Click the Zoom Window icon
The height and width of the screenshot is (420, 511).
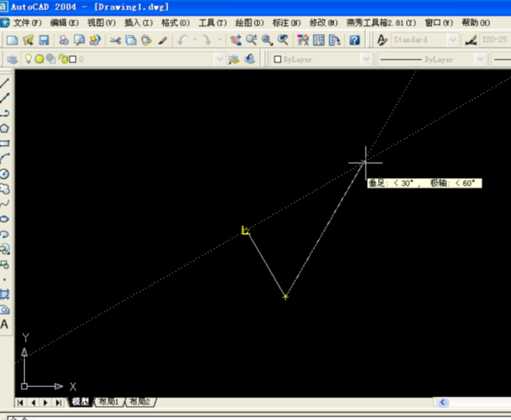tap(267, 40)
